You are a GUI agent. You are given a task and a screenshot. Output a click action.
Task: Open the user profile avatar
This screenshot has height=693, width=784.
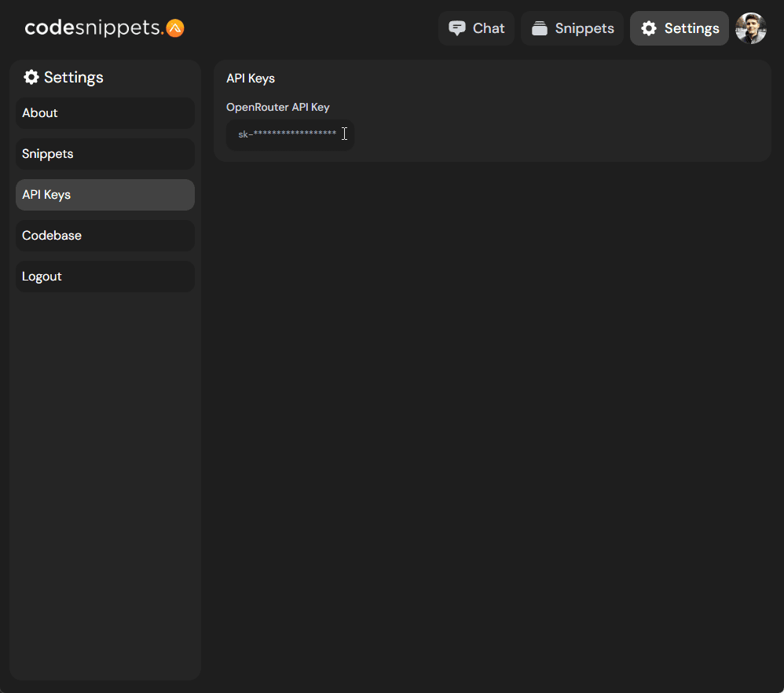(x=751, y=28)
